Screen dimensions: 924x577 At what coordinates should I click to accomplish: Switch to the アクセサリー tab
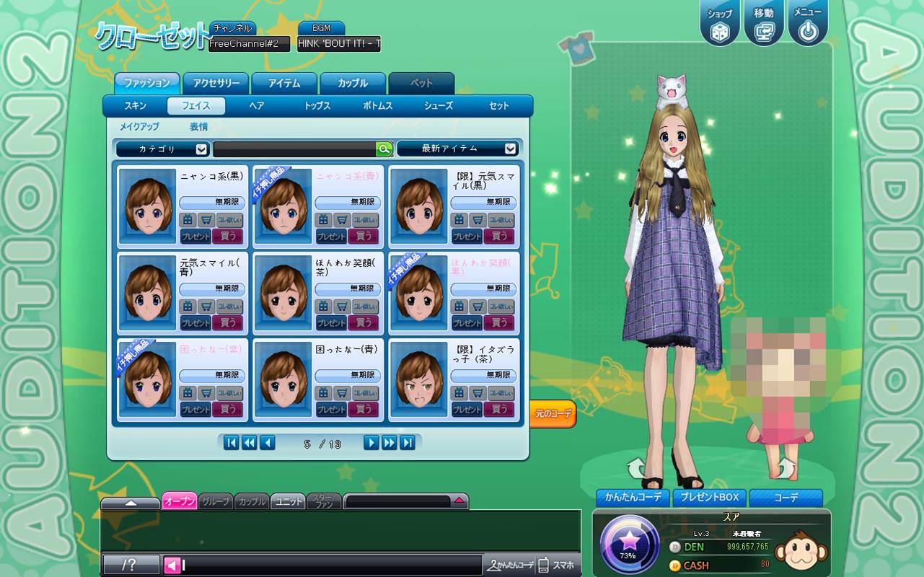click(216, 83)
